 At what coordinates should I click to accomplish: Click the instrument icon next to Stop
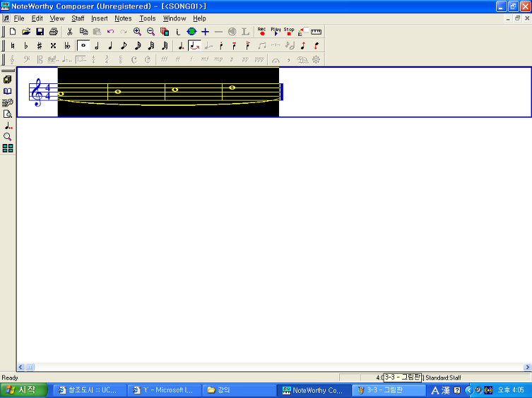point(302,32)
